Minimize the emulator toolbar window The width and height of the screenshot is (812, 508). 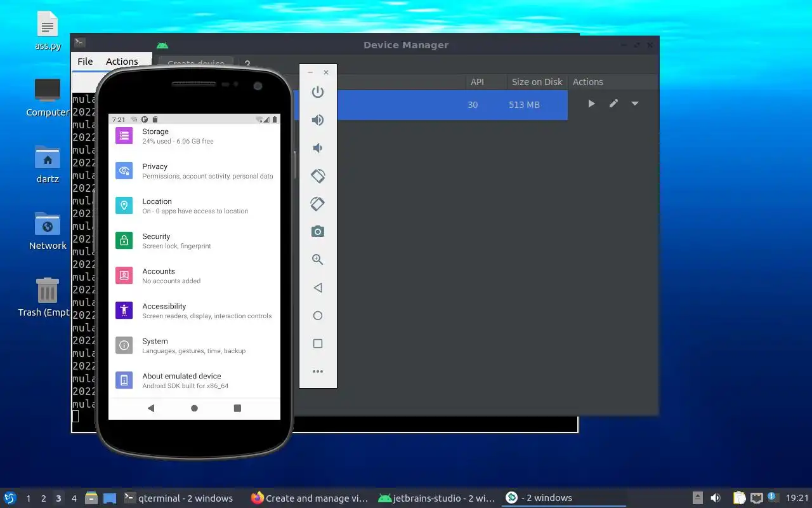310,72
